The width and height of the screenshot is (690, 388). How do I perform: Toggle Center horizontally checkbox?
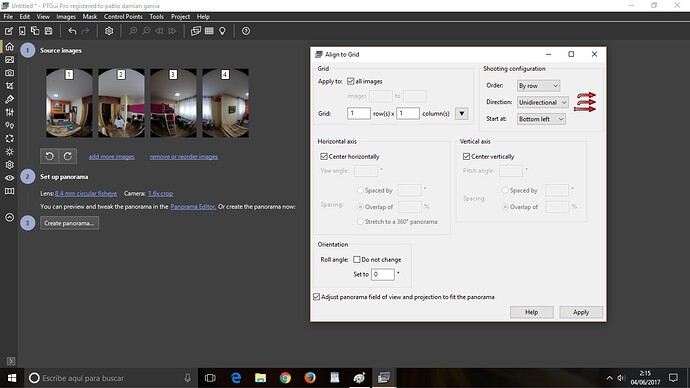[324, 156]
